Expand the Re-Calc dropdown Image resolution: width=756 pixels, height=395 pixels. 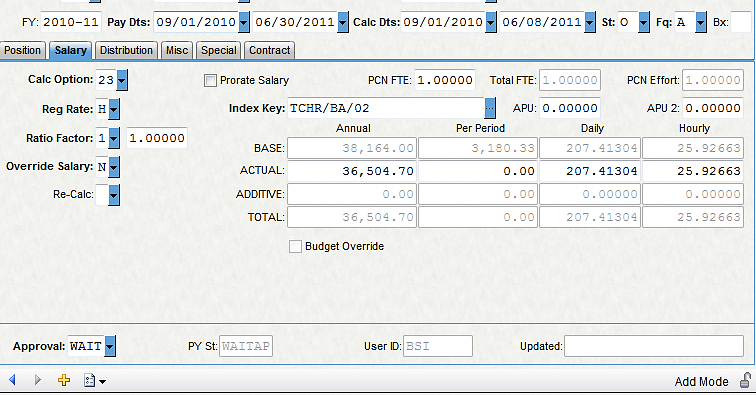click(114, 195)
